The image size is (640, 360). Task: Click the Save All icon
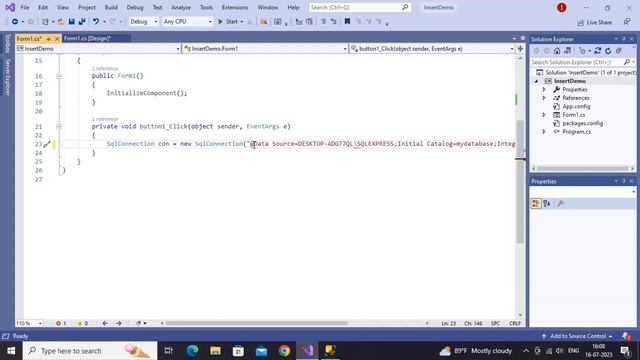[x=82, y=22]
